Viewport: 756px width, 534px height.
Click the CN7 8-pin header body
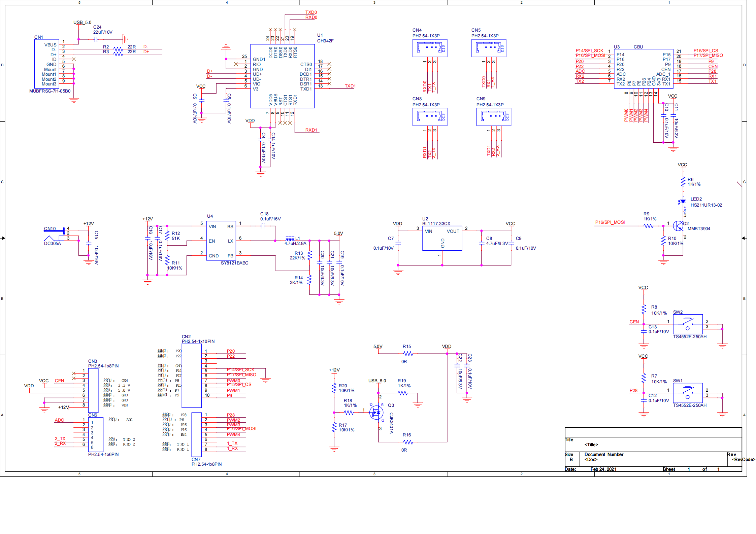coord(197,434)
